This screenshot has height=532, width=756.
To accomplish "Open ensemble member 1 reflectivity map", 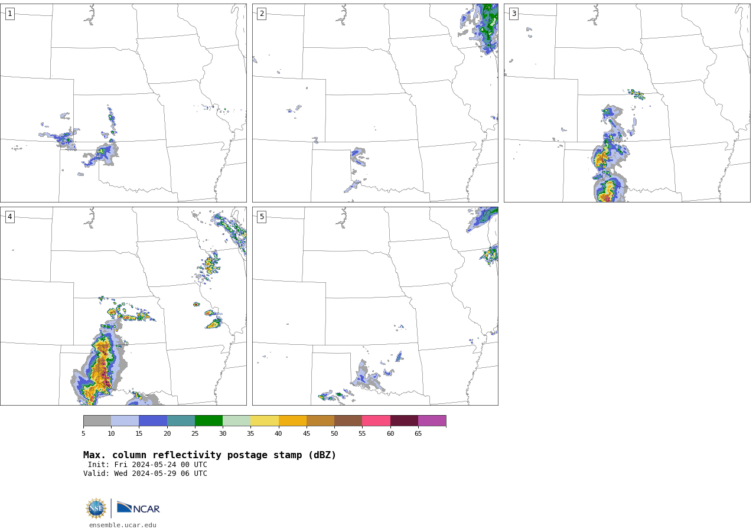I will (x=123, y=103).
